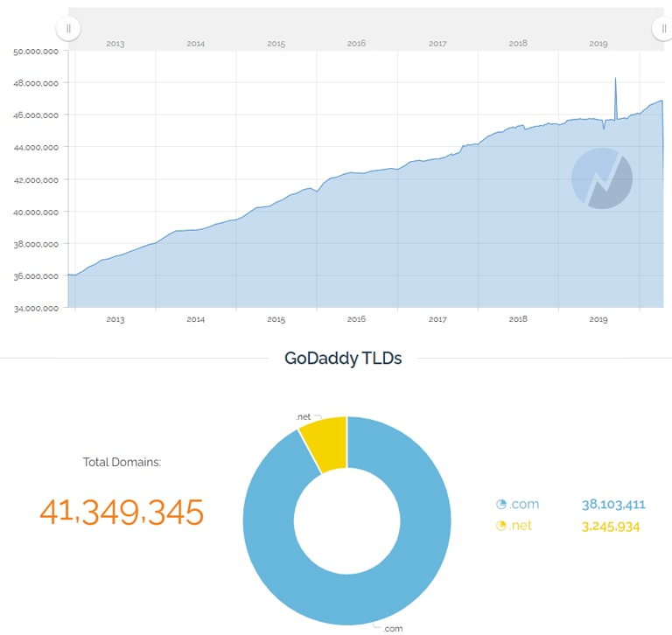Click the GoDaddy TLDs heading
The width and height of the screenshot is (672, 635).
point(343,359)
